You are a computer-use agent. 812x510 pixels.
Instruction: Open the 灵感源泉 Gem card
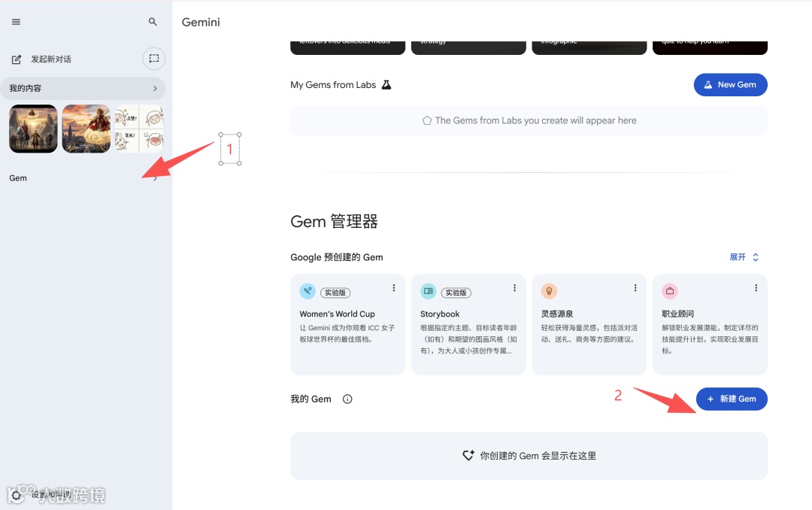[x=589, y=324]
